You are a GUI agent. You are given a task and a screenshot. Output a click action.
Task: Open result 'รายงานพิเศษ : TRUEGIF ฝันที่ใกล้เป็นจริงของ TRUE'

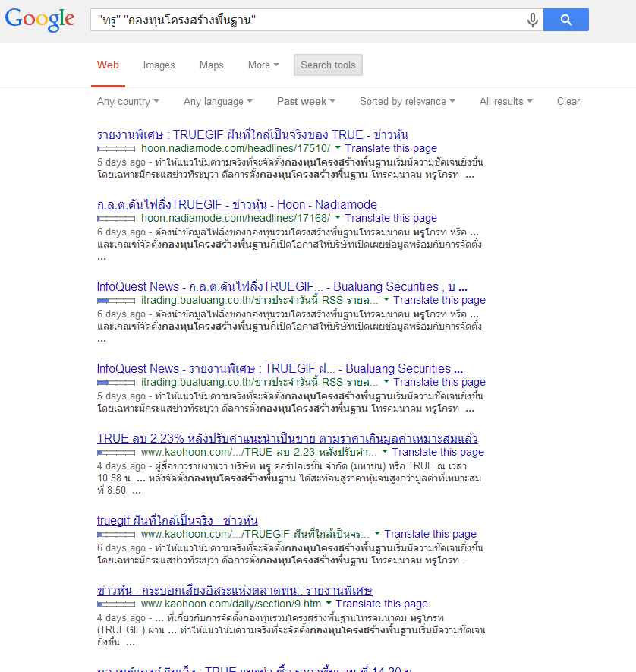(x=252, y=134)
